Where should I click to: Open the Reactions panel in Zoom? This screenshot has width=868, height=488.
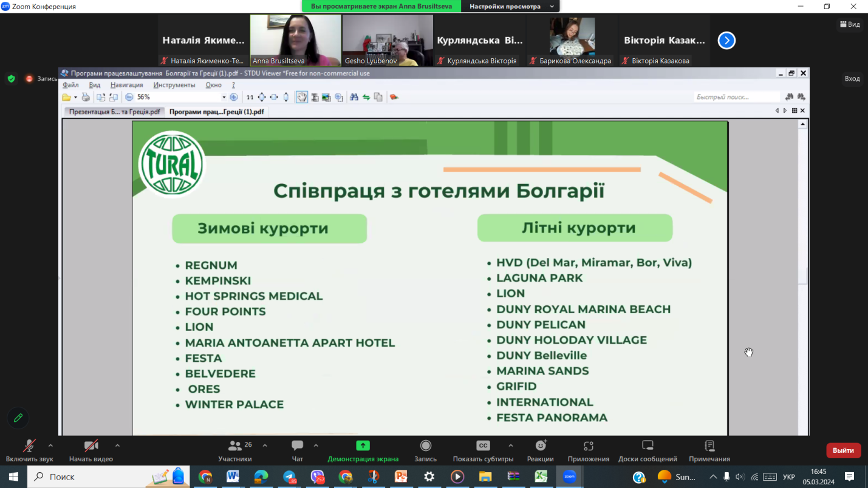[x=540, y=450]
